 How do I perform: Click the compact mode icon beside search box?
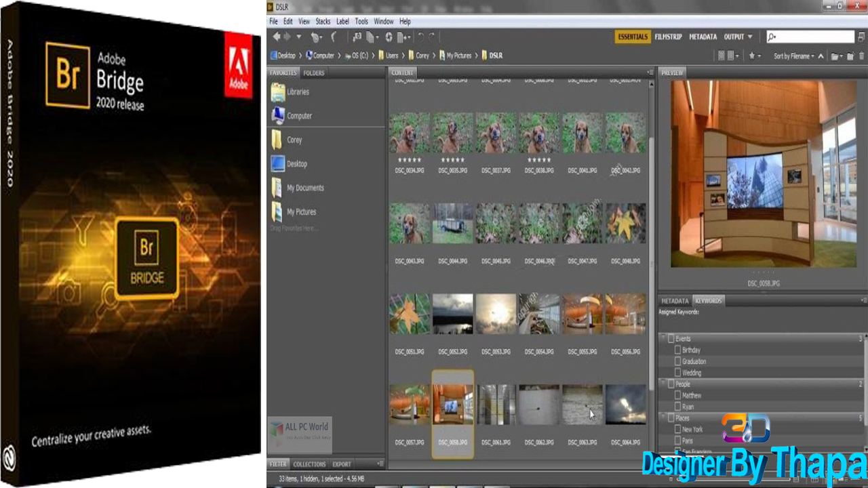point(861,37)
